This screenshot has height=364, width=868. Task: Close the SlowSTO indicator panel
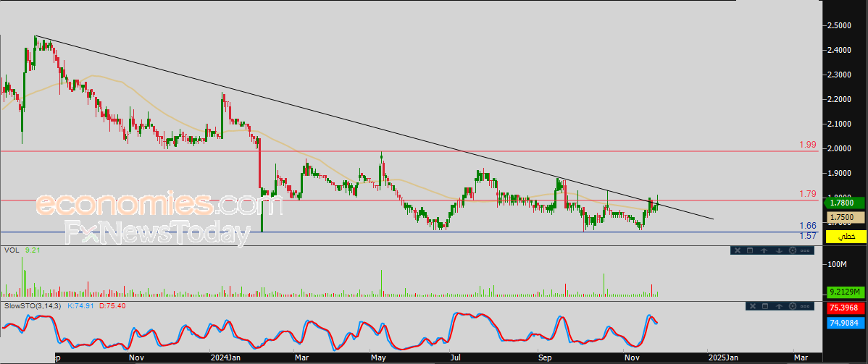(753, 306)
